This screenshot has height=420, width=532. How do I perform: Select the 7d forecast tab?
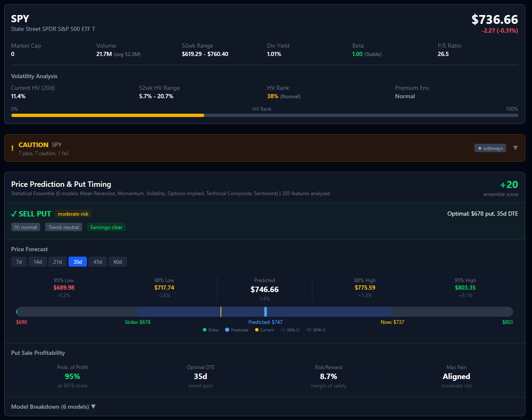click(19, 262)
